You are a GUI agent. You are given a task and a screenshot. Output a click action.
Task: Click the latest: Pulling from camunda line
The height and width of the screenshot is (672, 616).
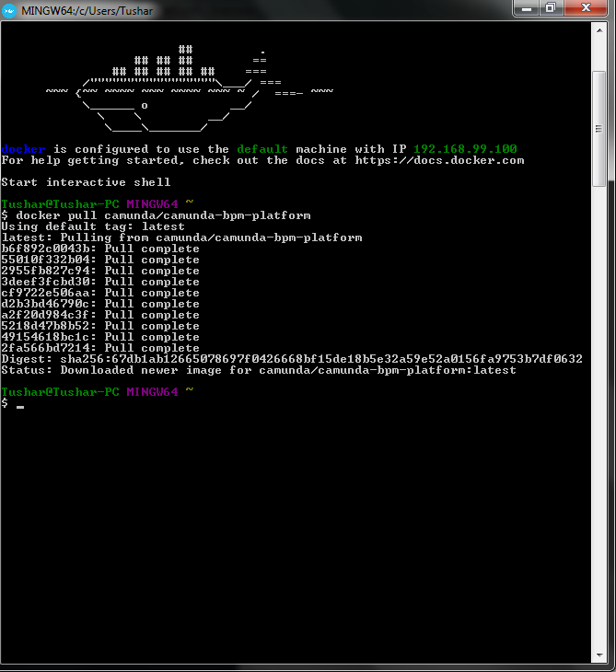coord(181,238)
